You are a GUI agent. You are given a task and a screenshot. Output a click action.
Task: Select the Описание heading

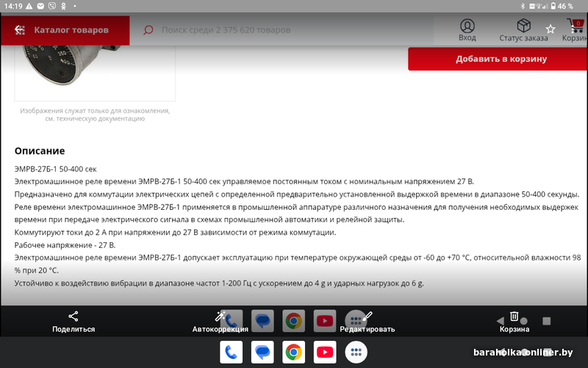40,151
